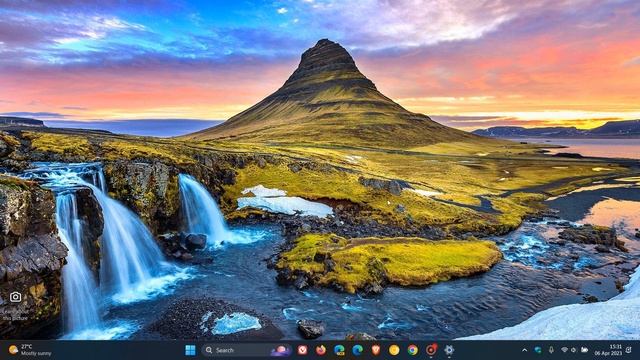The width and height of the screenshot is (640, 360).
Task: Launch Firefox from the taskbar
Action: tap(321, 350)
